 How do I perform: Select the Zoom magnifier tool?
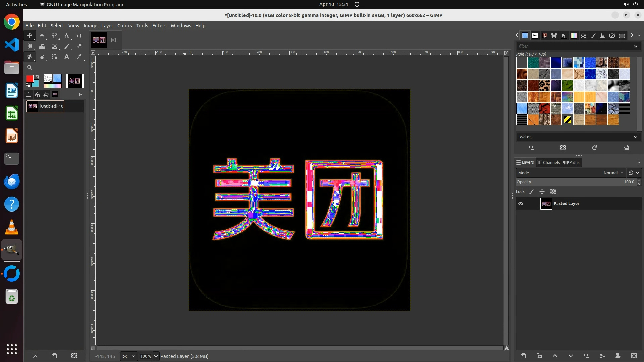click(x=30, y=67)
